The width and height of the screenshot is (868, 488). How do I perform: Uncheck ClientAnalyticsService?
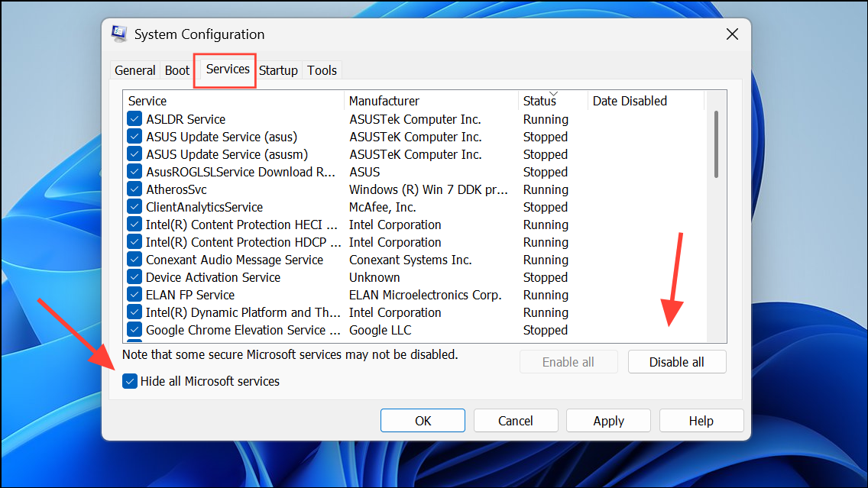pos(134,206)
